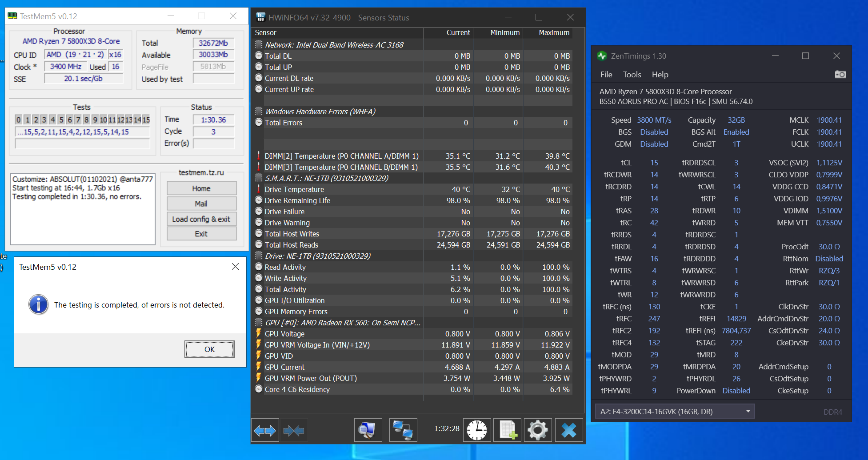The width and height of the screenshot is (868, 460).
Task: Click the single monitor icon in HWiNFO toolbar
Action: (x=368, y=430)
